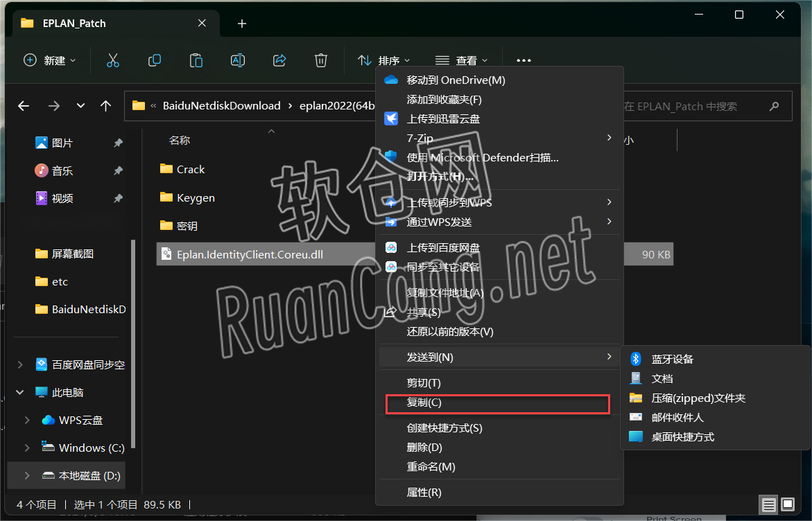
Task: Select the Rename icon in the toolbar
Action: point(237,60)
